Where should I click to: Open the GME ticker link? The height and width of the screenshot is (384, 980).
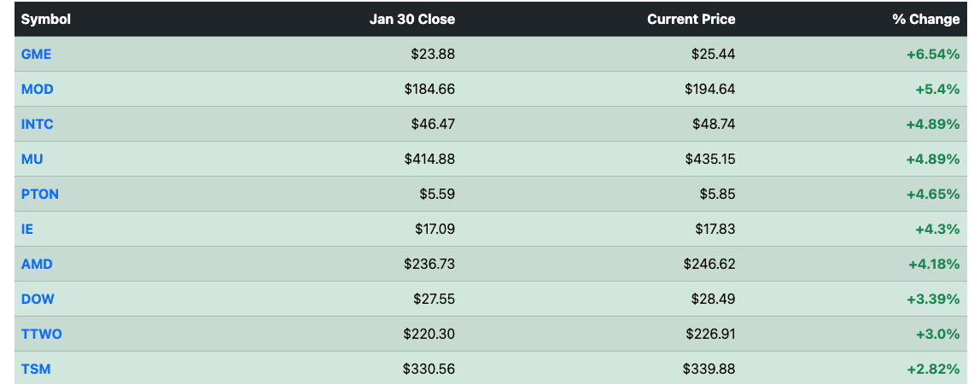pyautogui.click(x=36, y=55)
